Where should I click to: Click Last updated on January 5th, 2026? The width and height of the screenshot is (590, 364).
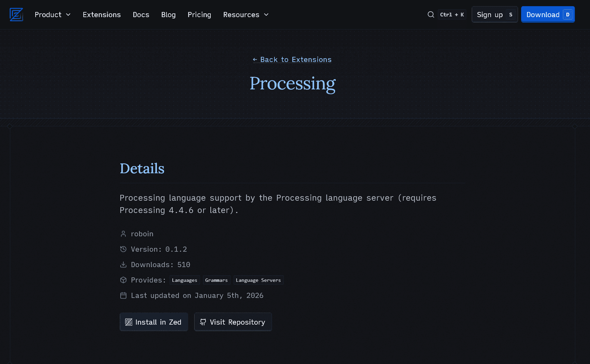[197, 296]
